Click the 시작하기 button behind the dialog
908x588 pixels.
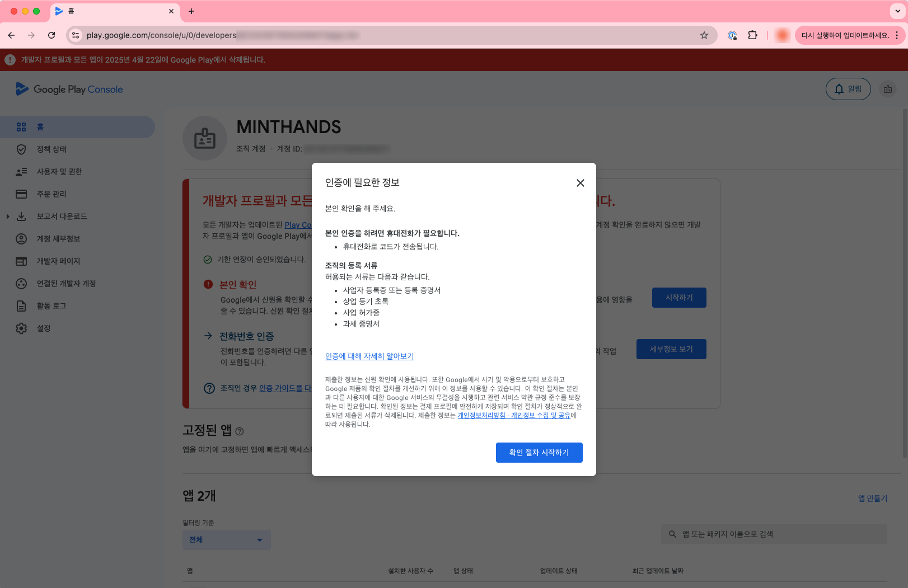click(x=679, y=298)
